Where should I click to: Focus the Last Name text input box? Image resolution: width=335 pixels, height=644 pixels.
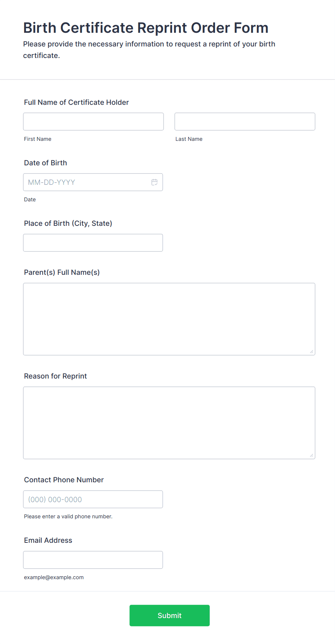tap(245, 122)
